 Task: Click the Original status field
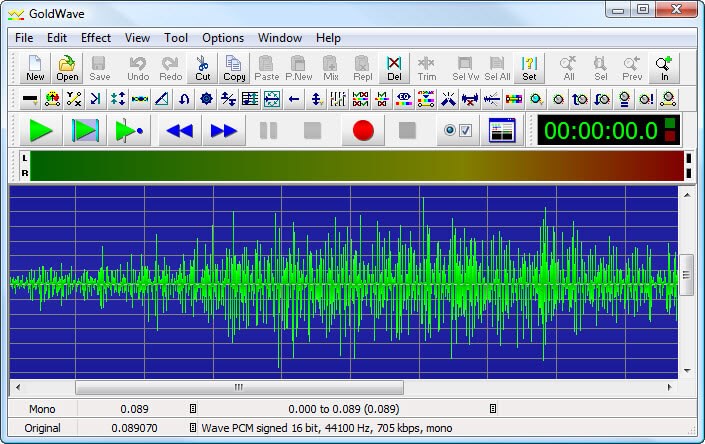coord(42,428)
